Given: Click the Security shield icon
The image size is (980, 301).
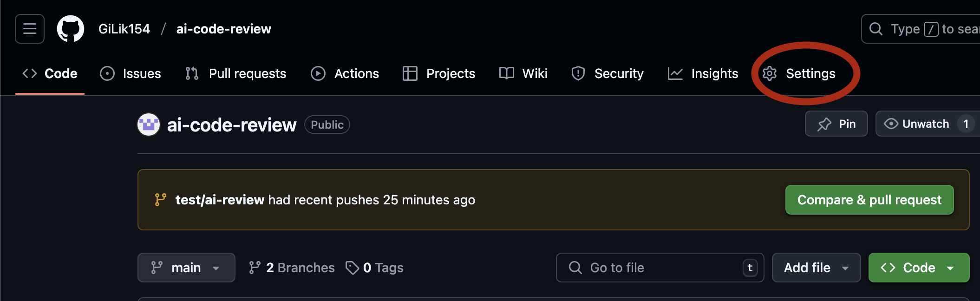Looking at the screenshot, I should click(x=578, y=73).
